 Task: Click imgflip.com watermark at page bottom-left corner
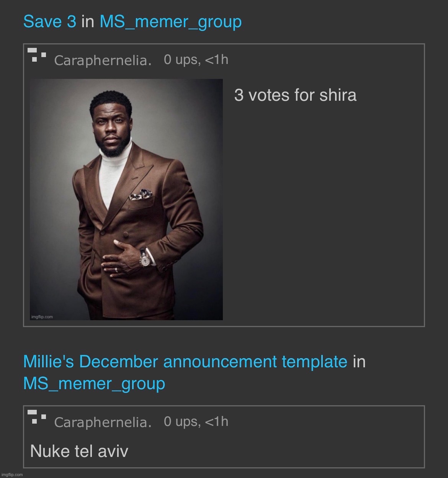[x=12, y=475]
